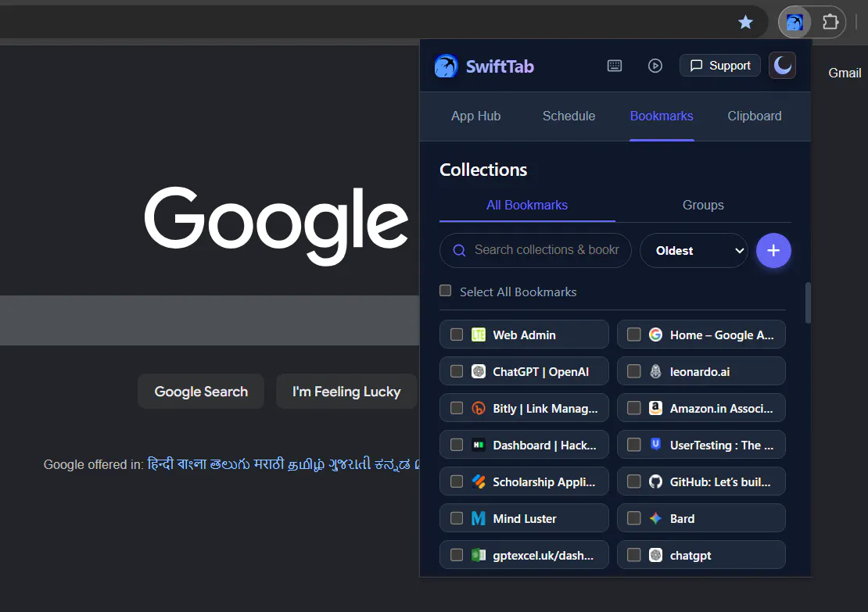The width and height of the screenshot is (868, 612).
Task: Click the search collections input field
Action: tap(536, 250)
